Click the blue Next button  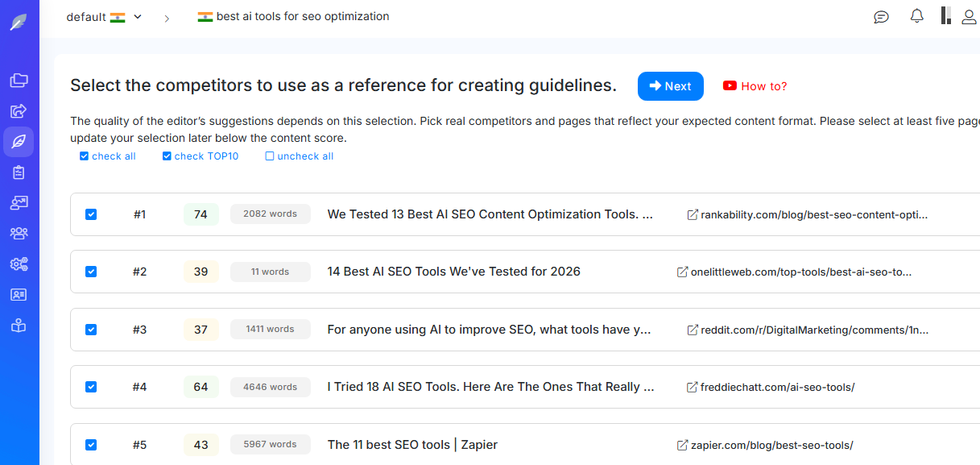pos(670,86)
